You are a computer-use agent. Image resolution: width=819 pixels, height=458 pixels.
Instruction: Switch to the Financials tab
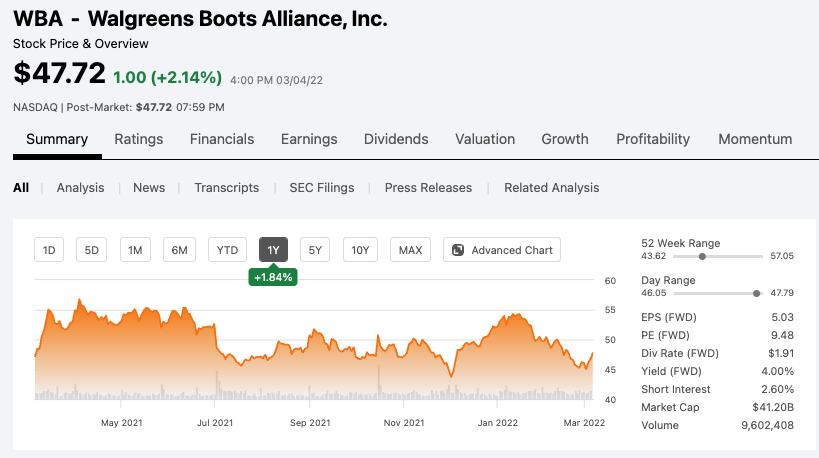coord(222,139)
